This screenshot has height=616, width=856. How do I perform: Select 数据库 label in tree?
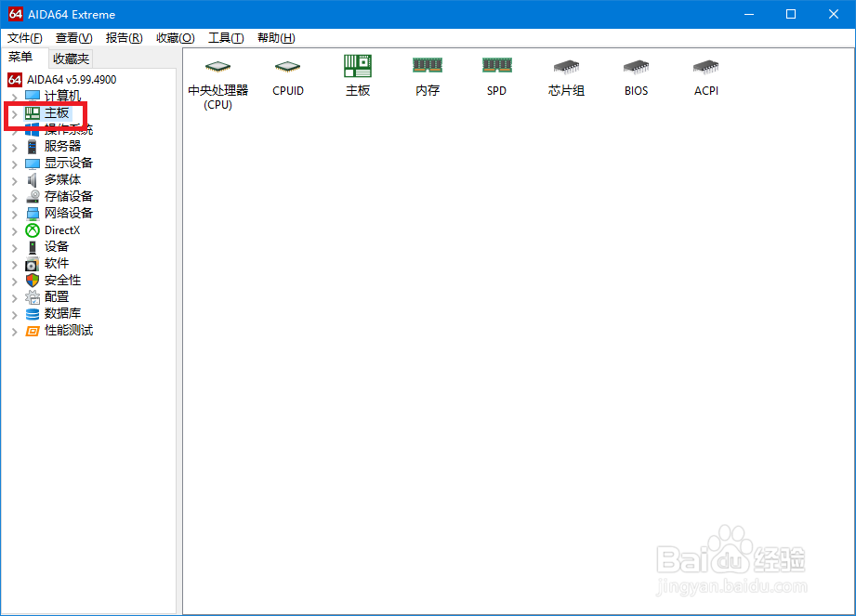[62, 314]
